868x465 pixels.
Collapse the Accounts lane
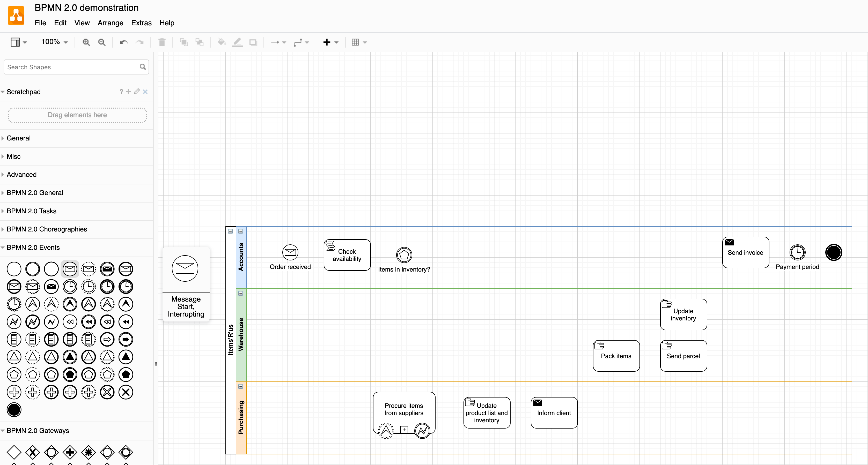pos(241,231)
